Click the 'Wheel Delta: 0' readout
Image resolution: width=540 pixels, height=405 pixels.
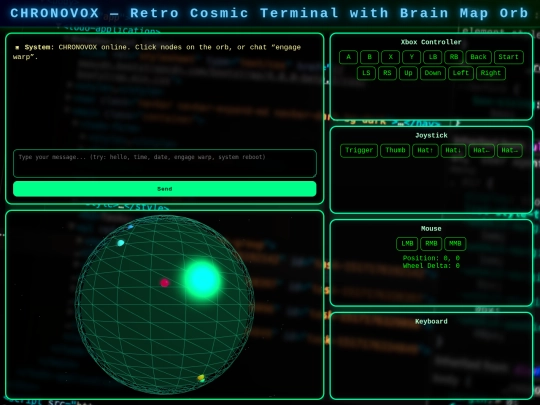(431, 266)
